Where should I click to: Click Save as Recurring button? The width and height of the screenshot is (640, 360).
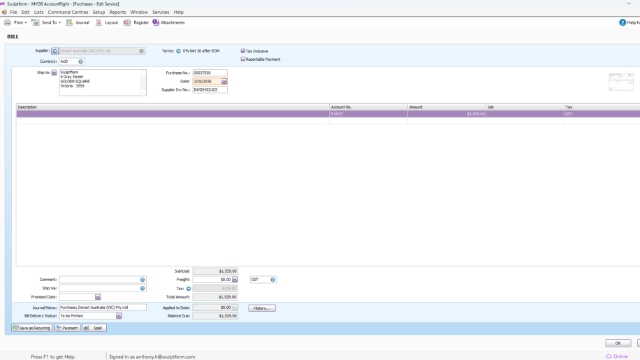pyautogui.click(x=32, y=328)
